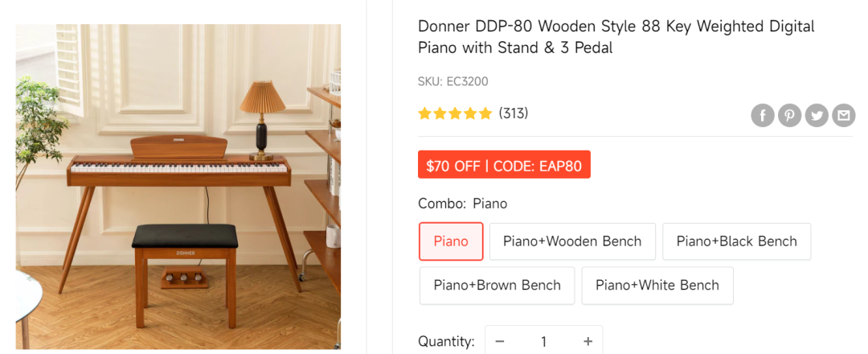Image resolution: width=868 pixels, height=354 pixels.
Task: Share the product on Facebook
Action: 763,116
